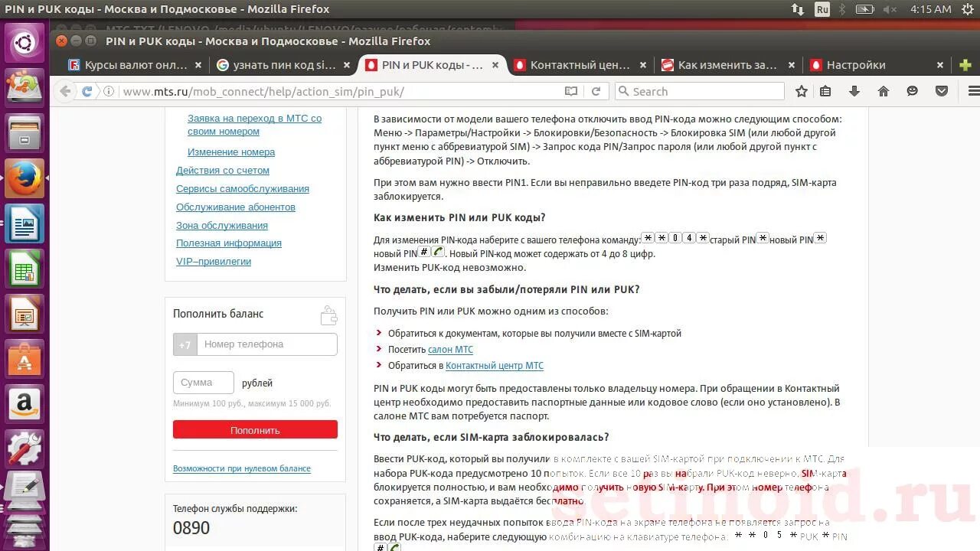Click the Firefox Search box
The width and height of the screenshot is (980, 551).
[700, 91]
